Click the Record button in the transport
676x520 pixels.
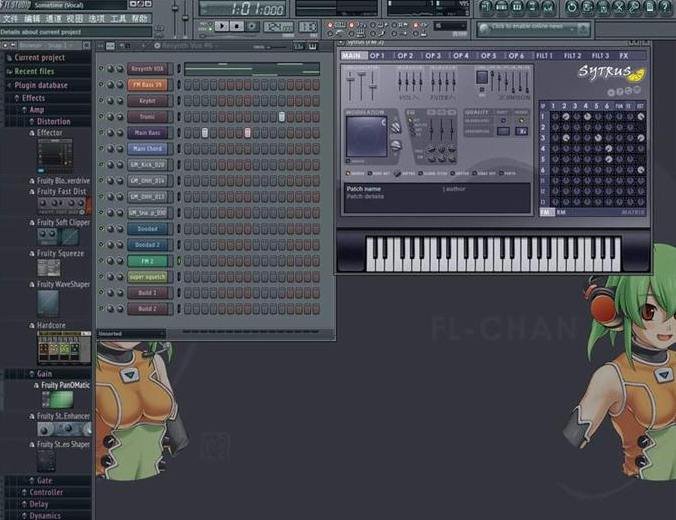(x=252, y=26)
